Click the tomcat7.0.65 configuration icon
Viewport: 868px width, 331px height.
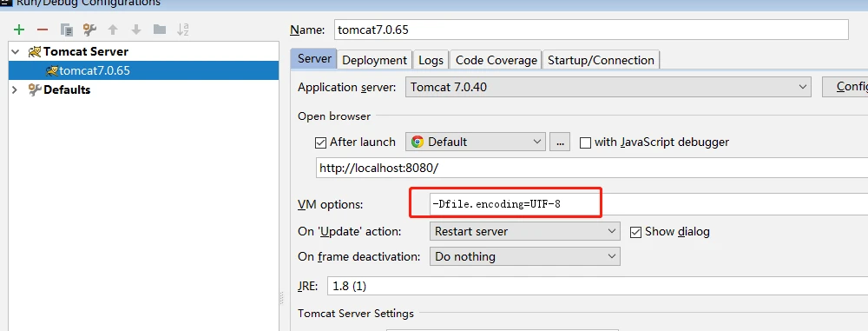pyautogui.click(x=52, y=71)
